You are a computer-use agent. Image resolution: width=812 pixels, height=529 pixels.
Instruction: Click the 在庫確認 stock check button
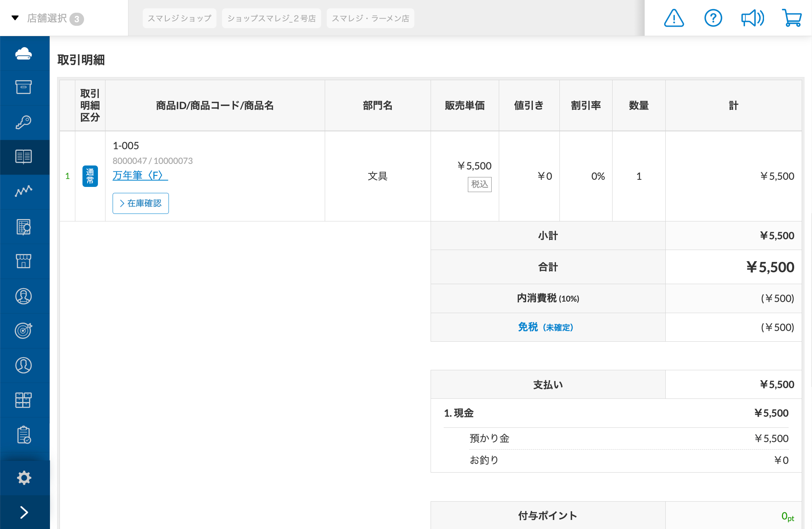point(141,203)
